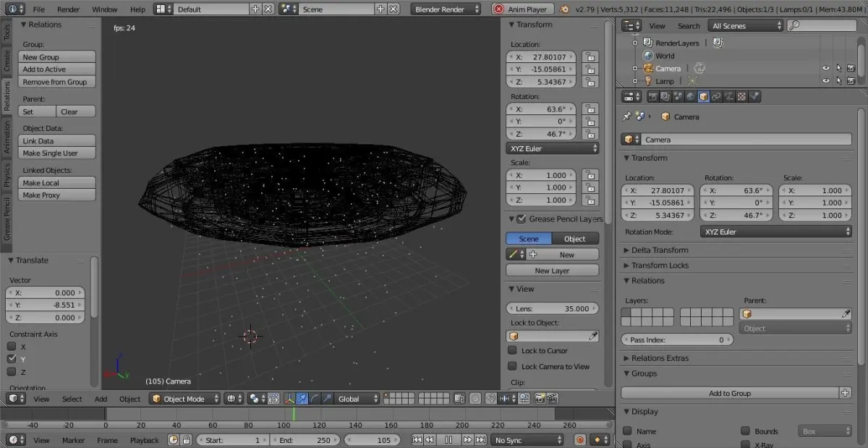
Task: Pause playback with timeline pause button
Action: tap(448, 440)
